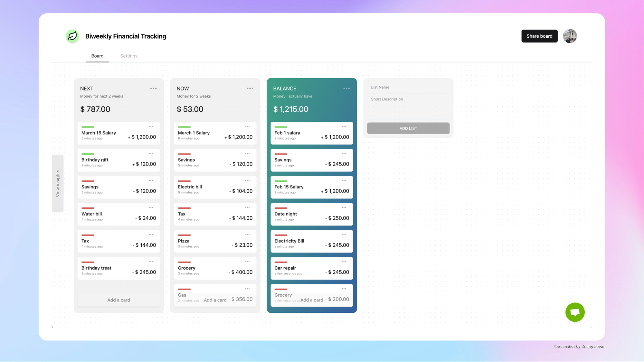Screen dimensions: 644x362
Task: Click the Share board button
Action: coord(539,36)
